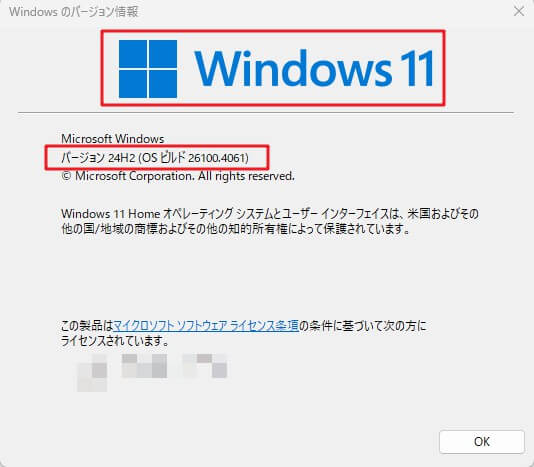The height and width of the screenshot is (467, 534).
Task: Click the top-right pane of the Windows logo
Action: tap(163, 54)
